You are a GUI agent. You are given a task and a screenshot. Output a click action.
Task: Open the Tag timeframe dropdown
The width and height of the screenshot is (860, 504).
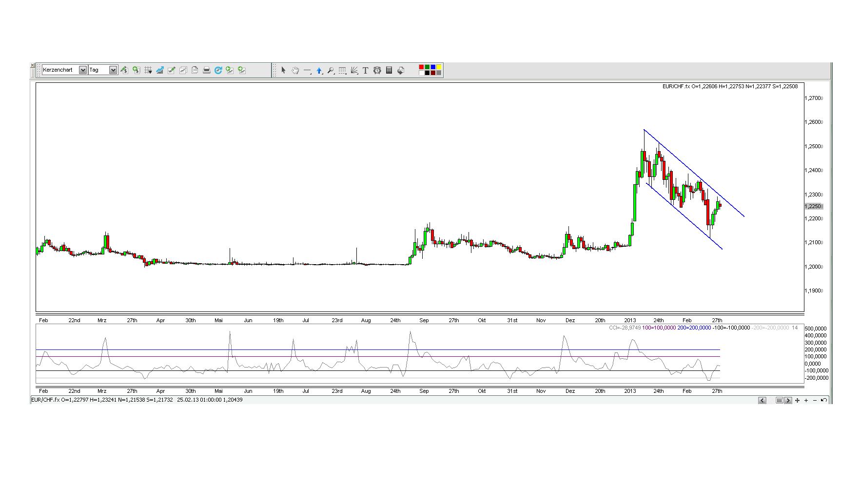pos(102,70)
